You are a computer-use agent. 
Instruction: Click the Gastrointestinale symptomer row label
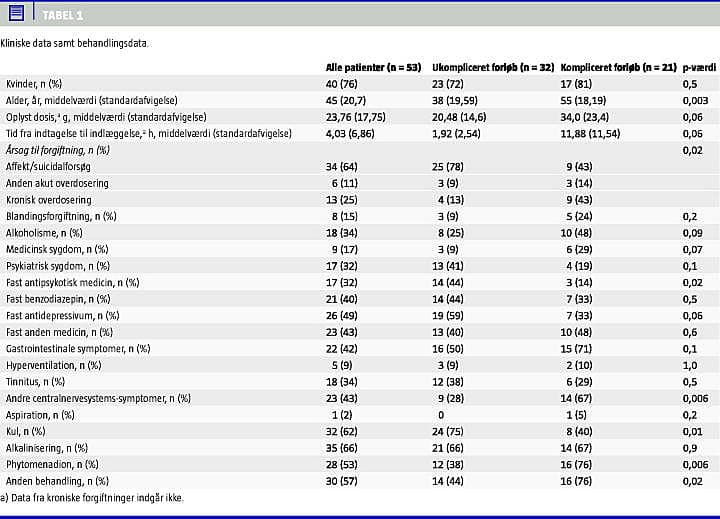point(78,348)
